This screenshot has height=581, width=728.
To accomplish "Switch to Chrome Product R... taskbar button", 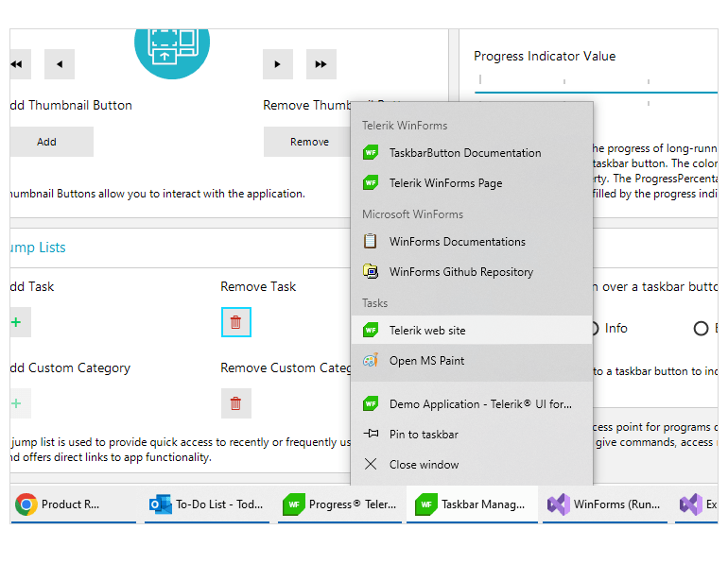I will coord(74,504).
